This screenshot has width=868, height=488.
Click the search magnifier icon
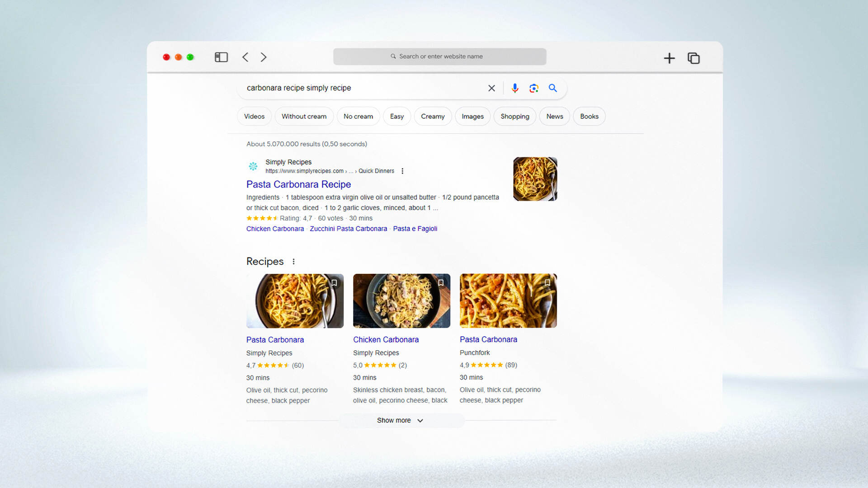click(552, 88)
